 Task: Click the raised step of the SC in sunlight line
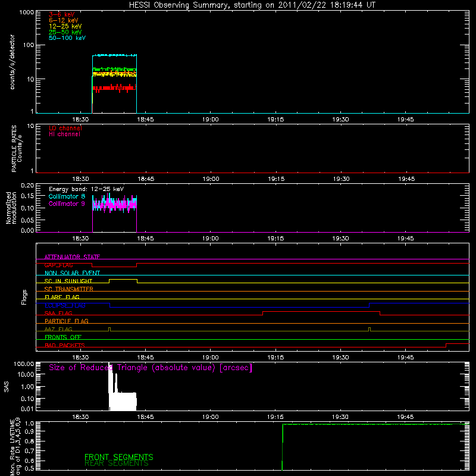[123, 279]
